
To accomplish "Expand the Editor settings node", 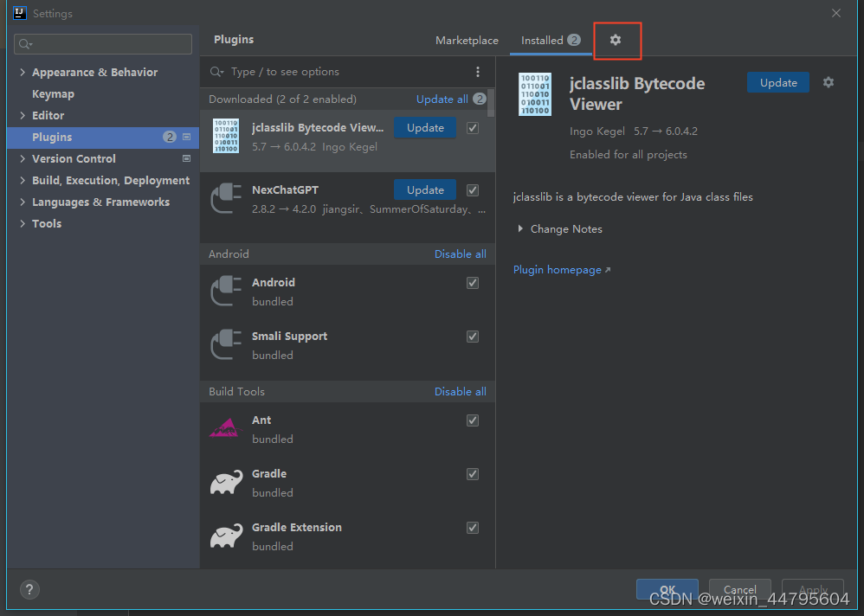I will point(23,116).
